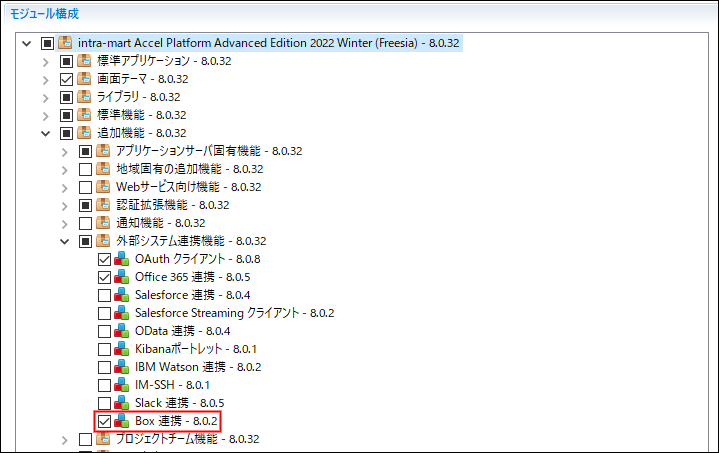Click the Office 365 連携 module icon

click(122, 276)
